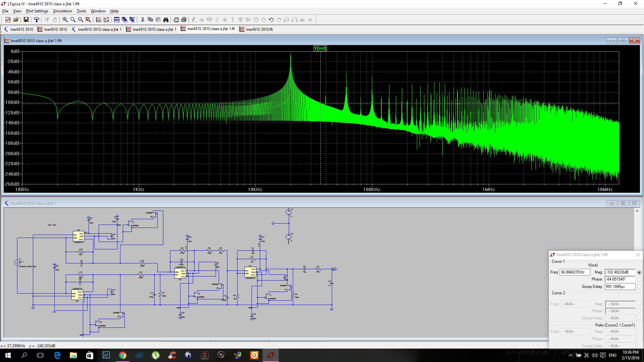Click the Cursor 1 Freq input field
This screenshot has width=644, height=362.
click(575, 272)
